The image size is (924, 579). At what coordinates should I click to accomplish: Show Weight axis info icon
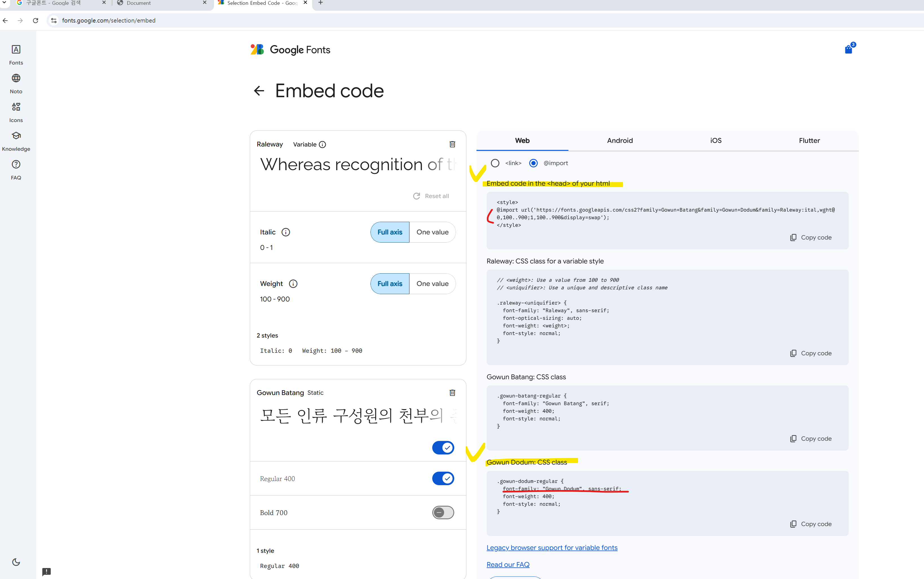click(293, 284)
